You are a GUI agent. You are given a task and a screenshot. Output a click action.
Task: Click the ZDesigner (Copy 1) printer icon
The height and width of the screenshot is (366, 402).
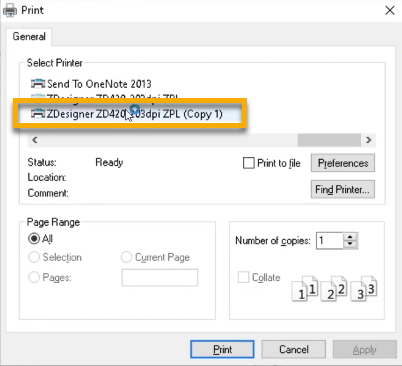38,114
